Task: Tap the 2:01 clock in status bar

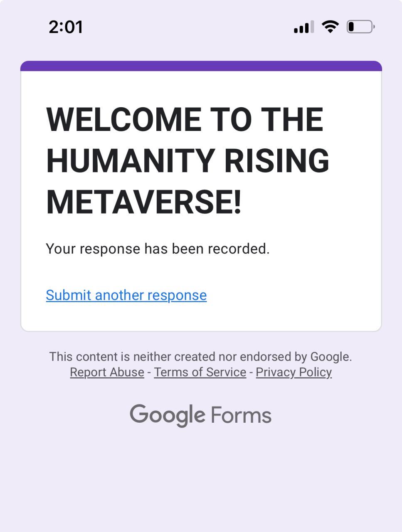Action: point(66,27)
